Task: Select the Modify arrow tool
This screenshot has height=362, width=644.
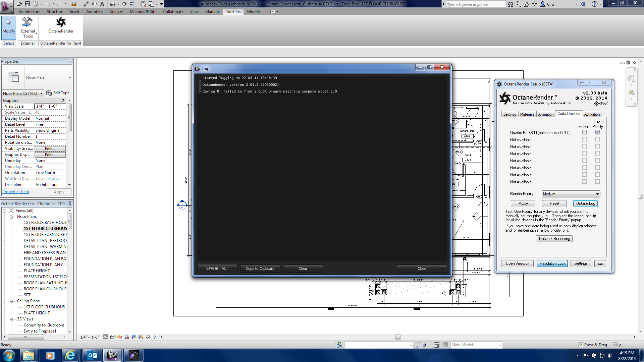Action: point(8,25)
